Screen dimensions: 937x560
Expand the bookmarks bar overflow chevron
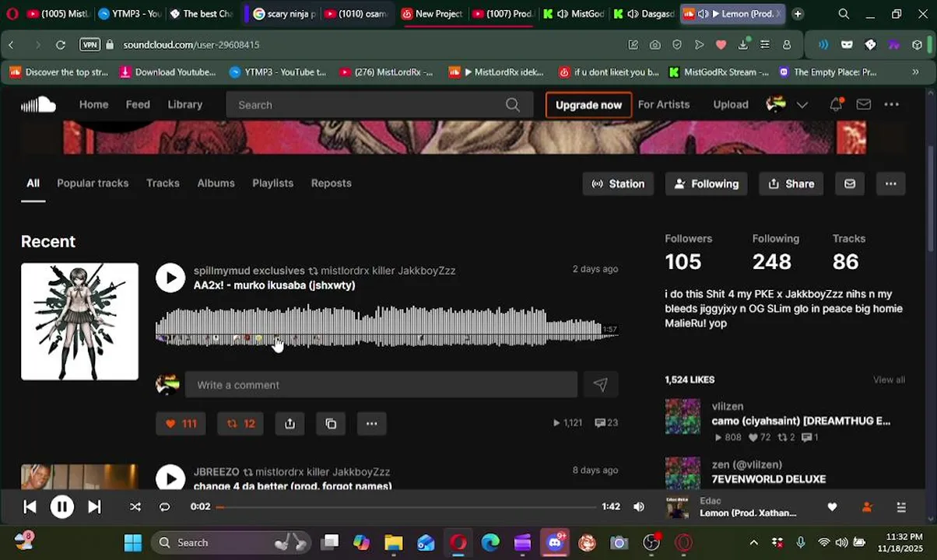tap(916, 72)
